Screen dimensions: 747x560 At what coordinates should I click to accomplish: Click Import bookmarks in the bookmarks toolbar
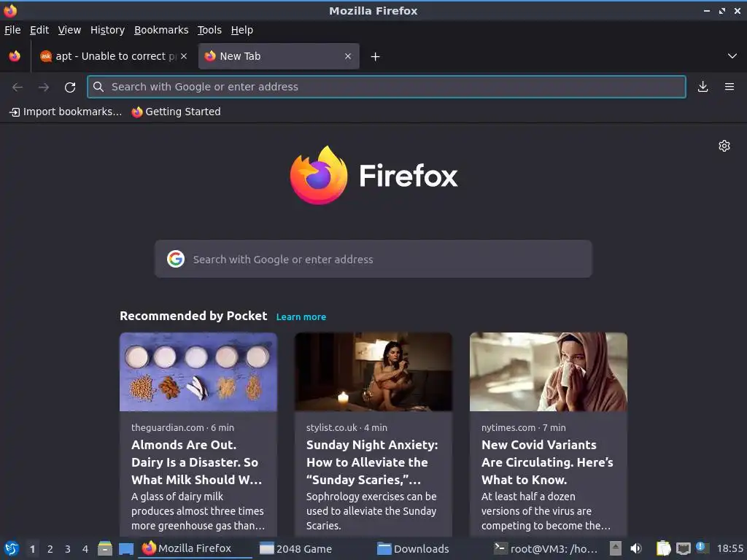tap(66, 112)
